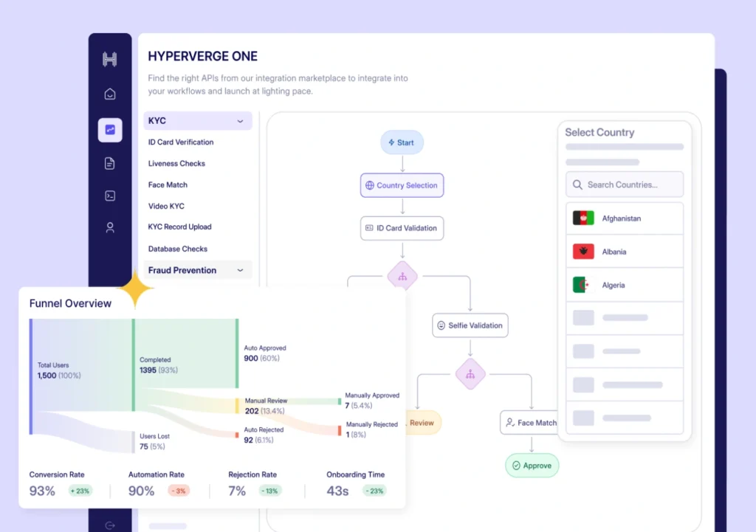Click the first purple branching diamond node
The width and height of the screenshot is (756, 532).
pos(402,277)
